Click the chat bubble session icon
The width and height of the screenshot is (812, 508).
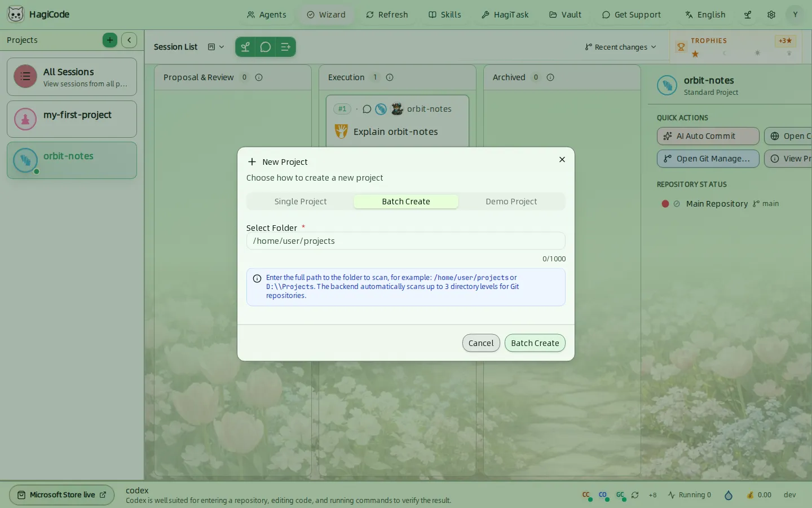pos(266,47)
